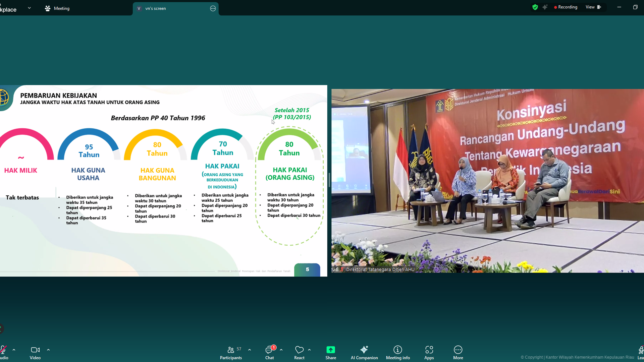Screen dimensions: 644x362
Task: Open the Chat panel
Action: pyautogui.click(x=269, y=353)
